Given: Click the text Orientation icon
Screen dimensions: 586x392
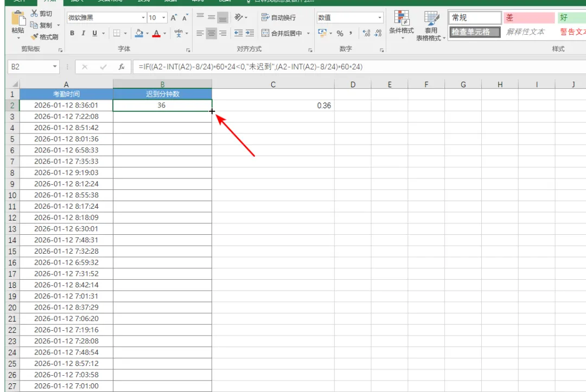Looking at the screenshot, I should click(239, 17).
